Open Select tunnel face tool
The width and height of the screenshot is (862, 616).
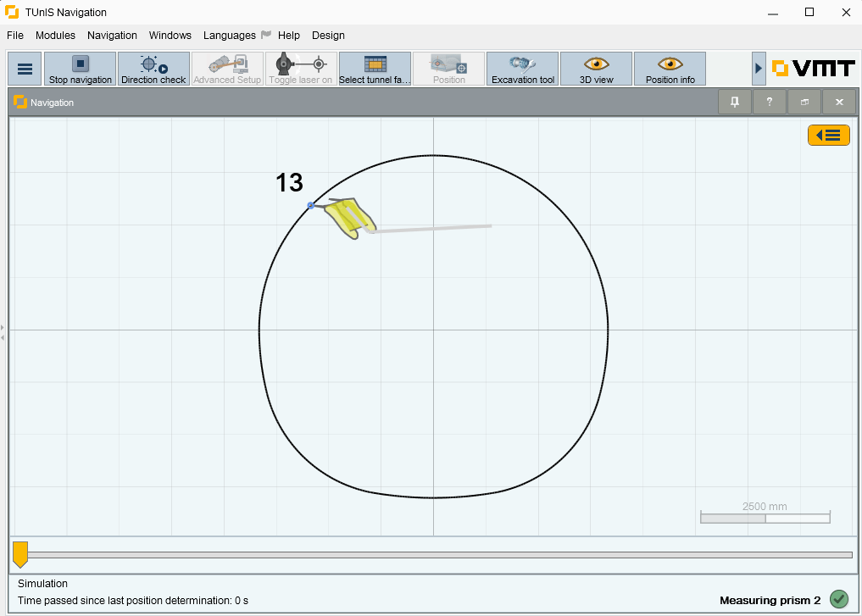375,69
